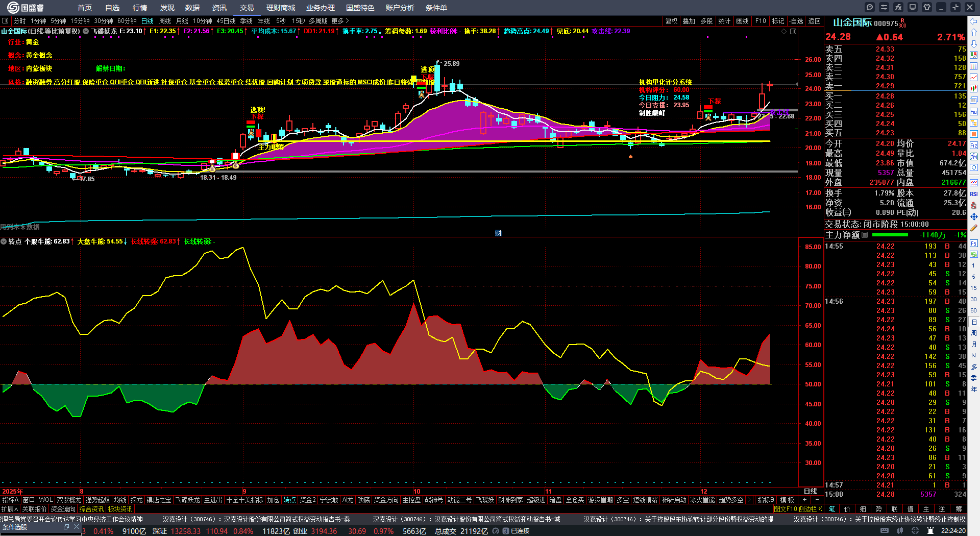The height and width of the screenshot is (536, 980).
Task: Toggle the chart window icon left of 分时
Action: [5, 21]
